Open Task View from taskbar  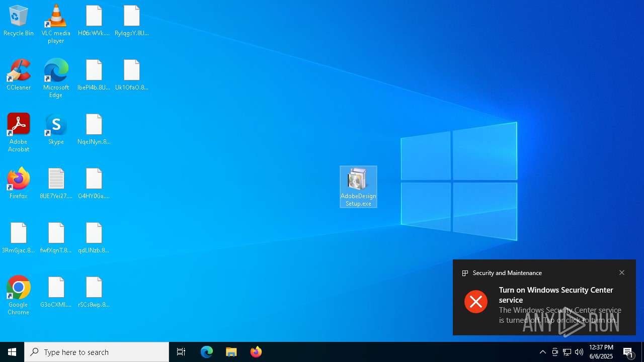point(181,352)
